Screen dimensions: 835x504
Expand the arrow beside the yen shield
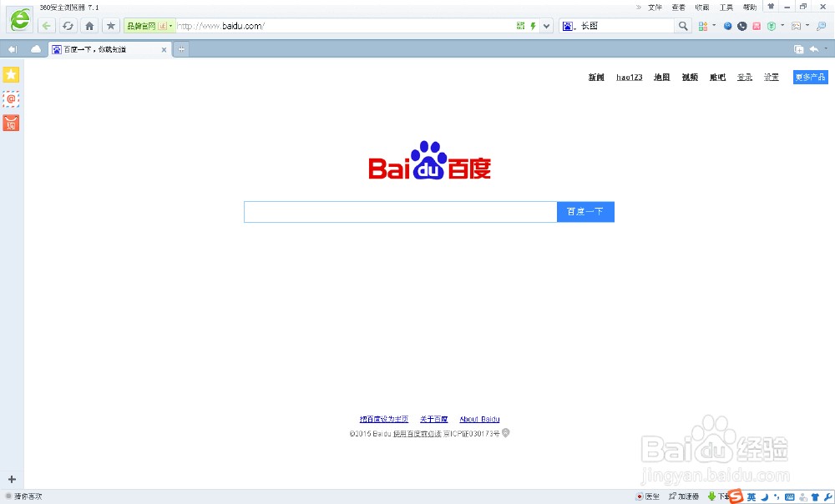pyautogui.click(x=782, y=25)
